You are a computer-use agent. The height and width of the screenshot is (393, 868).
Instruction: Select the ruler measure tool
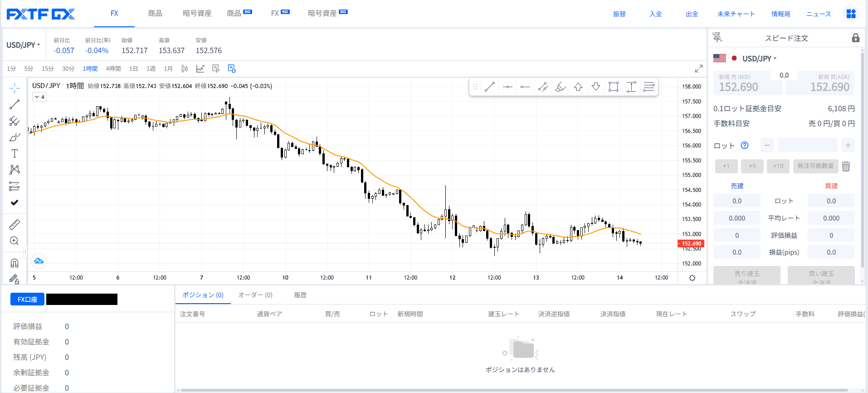point(15,225)
